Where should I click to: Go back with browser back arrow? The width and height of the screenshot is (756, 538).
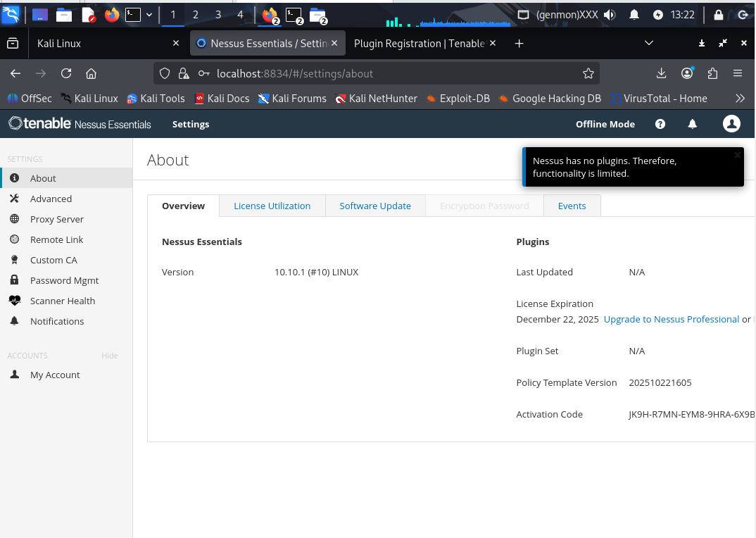[x=15, y=74]
